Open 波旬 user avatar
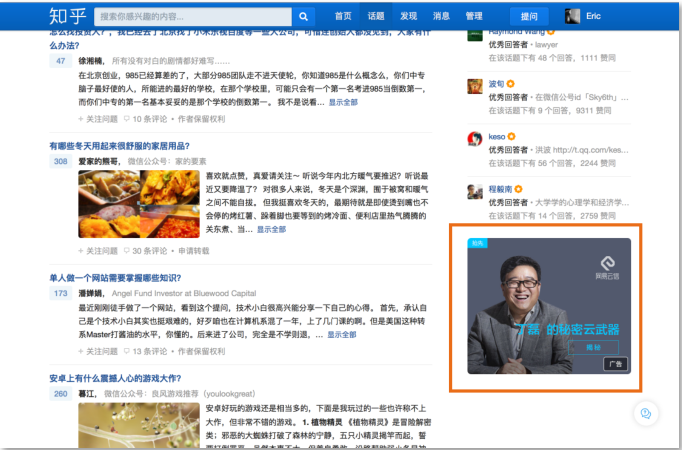Image resolution: width=682 pixels, height=450 pixels. tap(475, 86)
